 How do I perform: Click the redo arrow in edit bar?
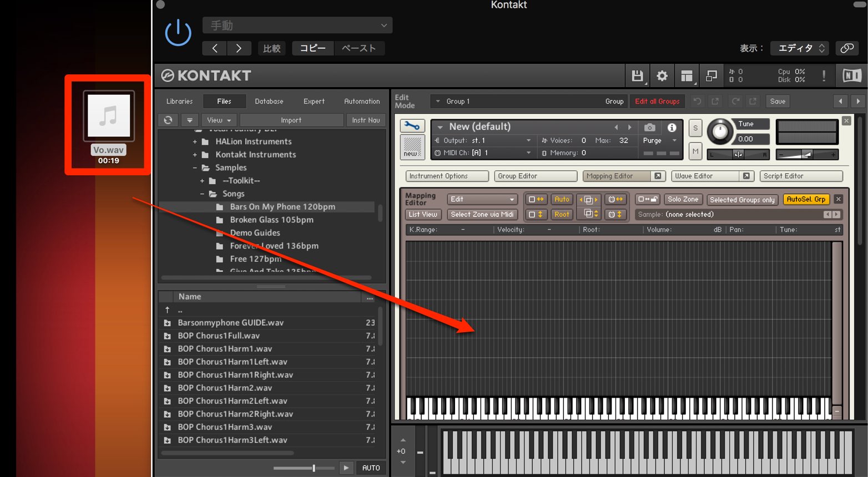[735, 102]
